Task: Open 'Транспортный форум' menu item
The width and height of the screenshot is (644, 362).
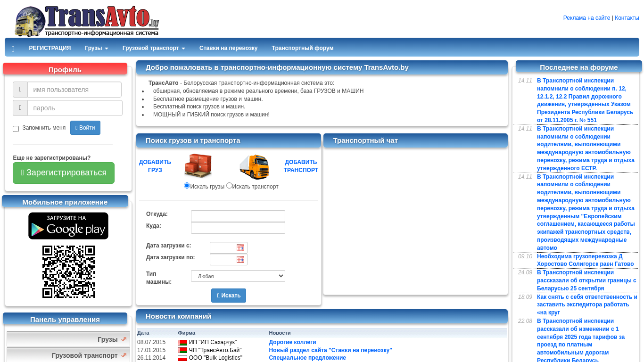Action: pos(303,48)
